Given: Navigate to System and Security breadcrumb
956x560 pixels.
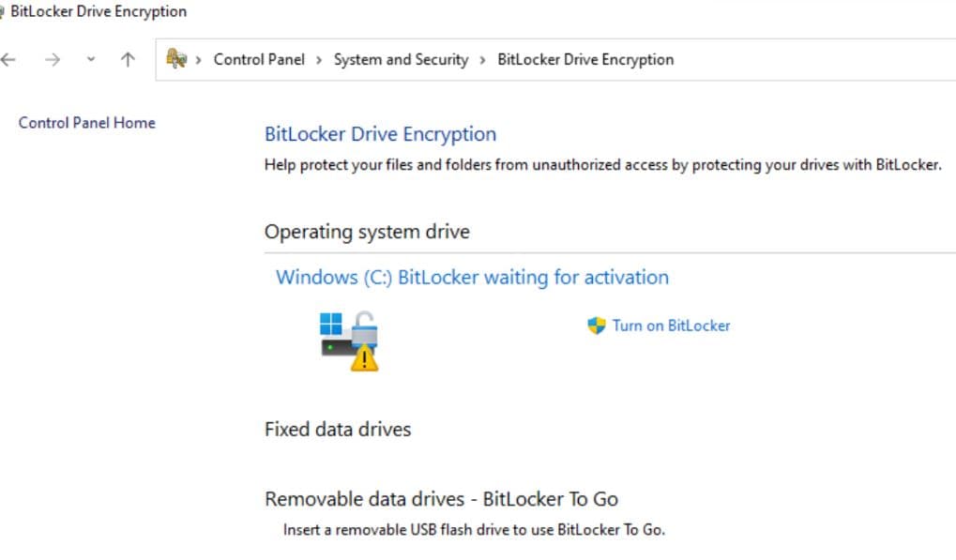Looking at the screenshot, I should click(401, 59).
